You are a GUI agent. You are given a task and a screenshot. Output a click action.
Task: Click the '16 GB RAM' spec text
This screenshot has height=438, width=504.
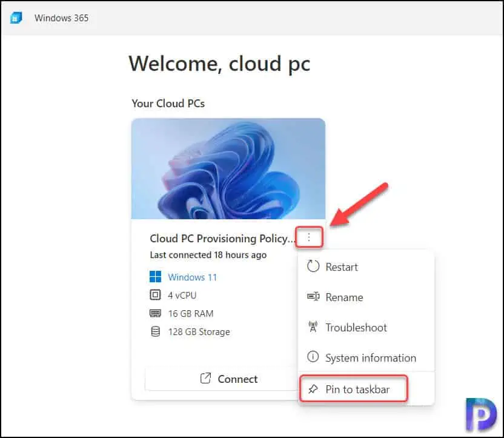[191, 313]
